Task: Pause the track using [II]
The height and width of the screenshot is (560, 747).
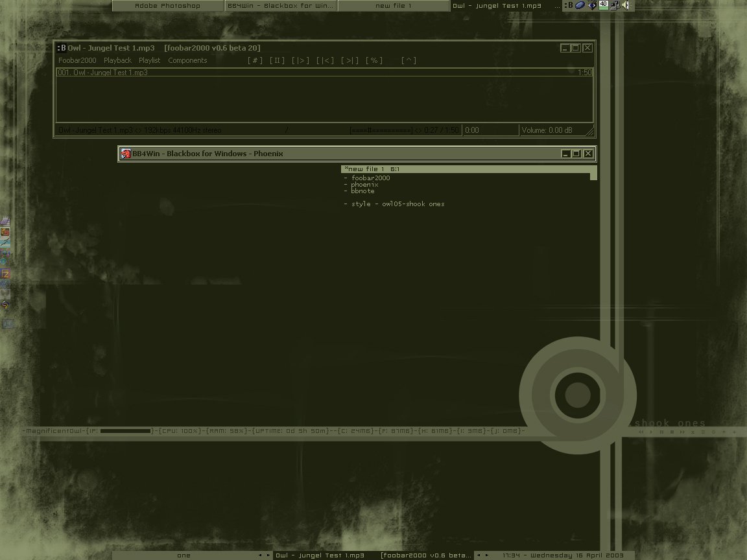Action: point(277,60)
